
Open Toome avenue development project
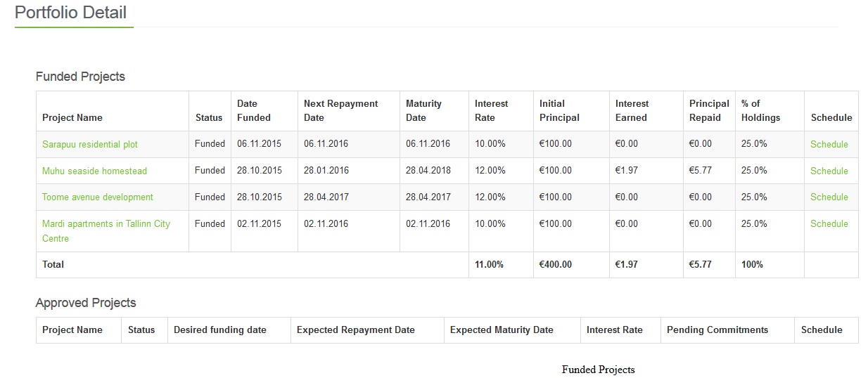[98, 197]
